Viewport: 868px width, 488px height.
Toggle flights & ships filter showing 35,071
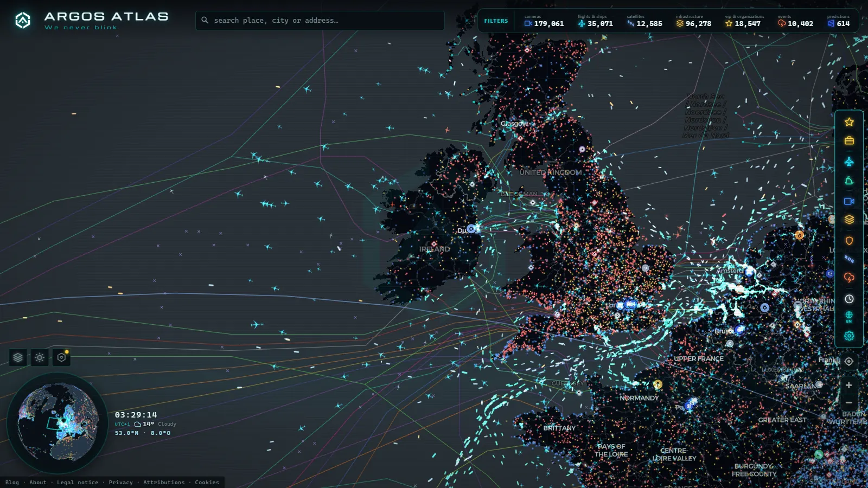(595, 21)
